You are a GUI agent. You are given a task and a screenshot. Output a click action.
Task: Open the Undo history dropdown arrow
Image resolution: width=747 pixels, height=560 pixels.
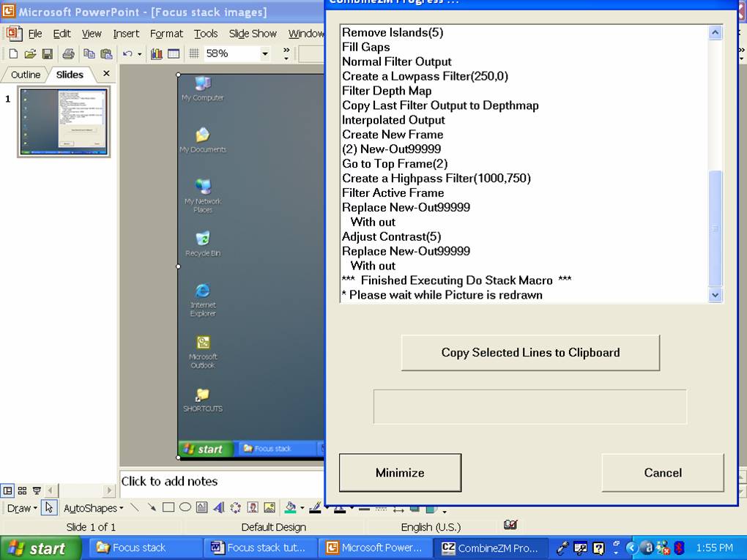click(140, 54)
